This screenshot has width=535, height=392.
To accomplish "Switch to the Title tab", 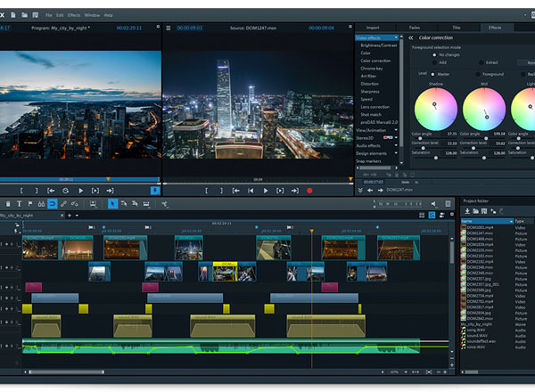I will [x=457, y=28].
